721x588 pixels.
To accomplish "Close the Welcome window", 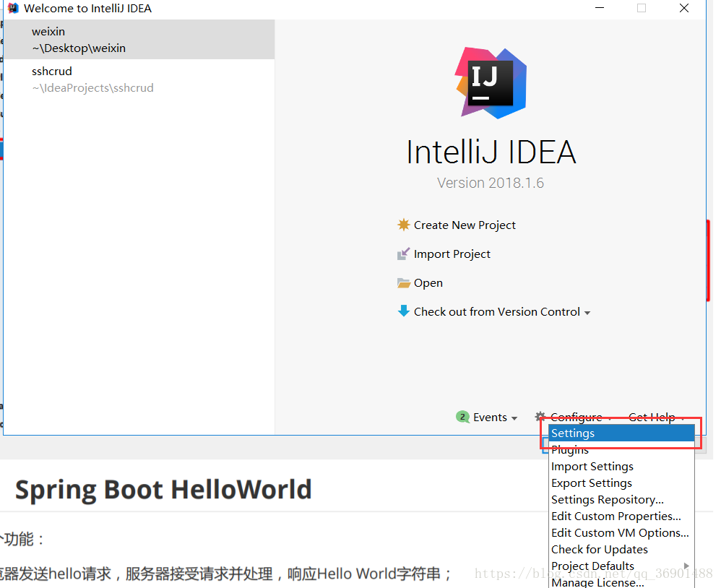I will pyautogui.click(x=683, y=8).
